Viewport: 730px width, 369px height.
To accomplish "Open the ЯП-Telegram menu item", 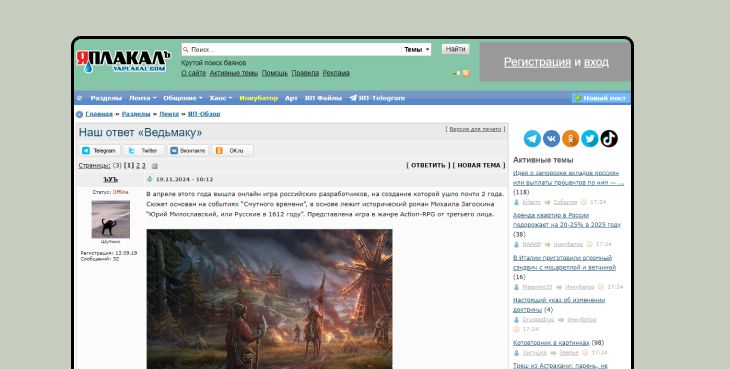I will click(x=381, y=98).
